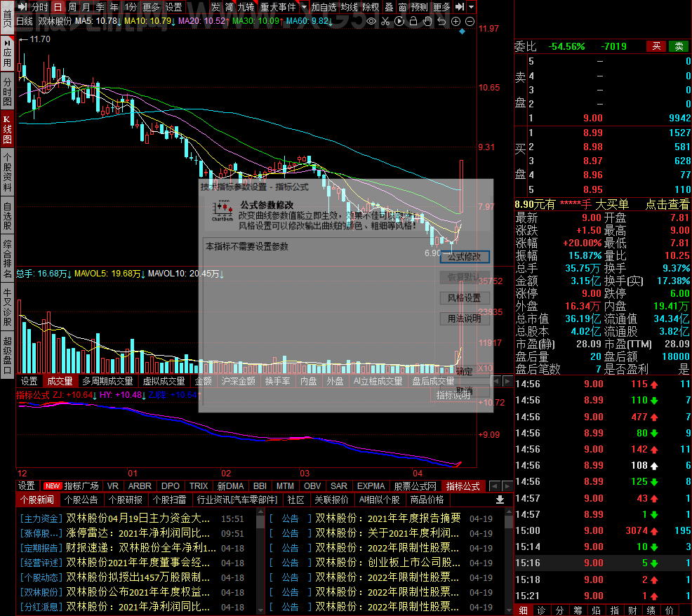Viewport: 692px width, 616px height.
Task: Switch to the 换手率 tab
Action: (277, 381)
